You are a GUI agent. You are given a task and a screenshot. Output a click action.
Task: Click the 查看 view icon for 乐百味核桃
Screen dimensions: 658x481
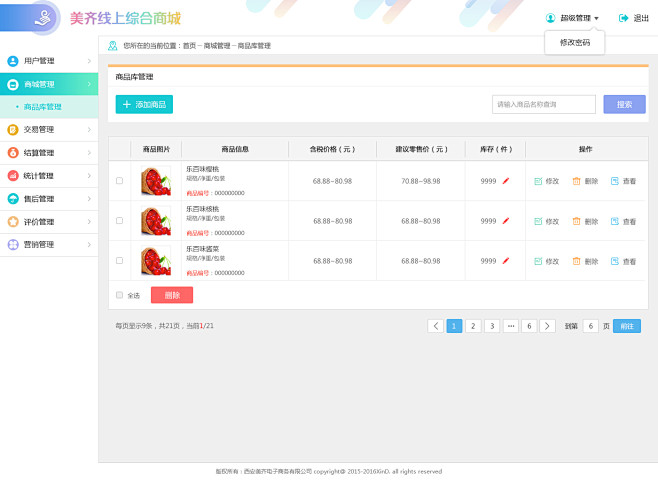pos(615,221)
